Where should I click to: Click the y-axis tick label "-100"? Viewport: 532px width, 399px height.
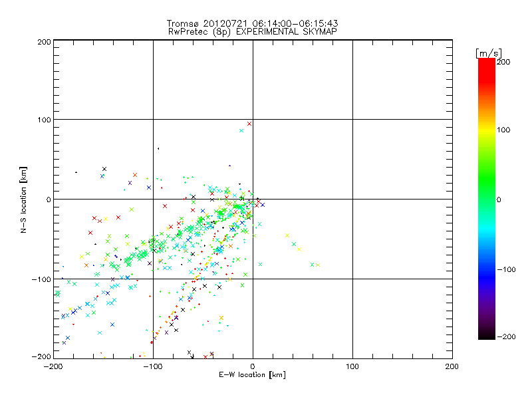(x=41, y=279)
